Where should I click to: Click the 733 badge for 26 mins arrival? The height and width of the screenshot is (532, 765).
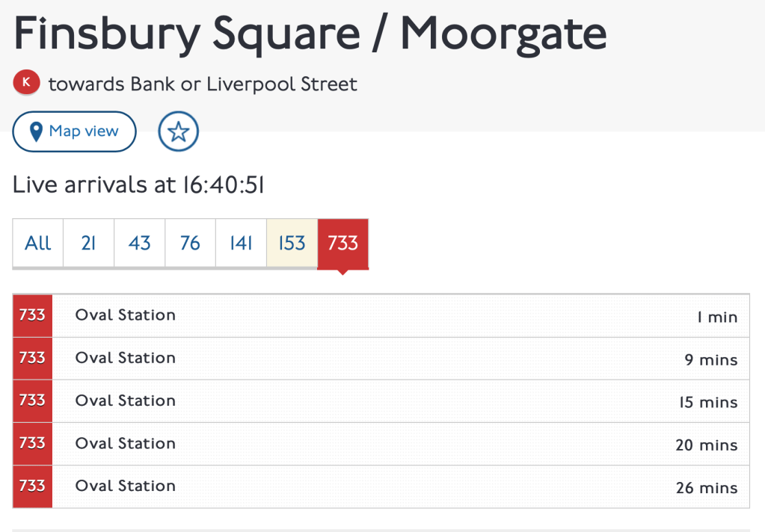pos(32,486)
